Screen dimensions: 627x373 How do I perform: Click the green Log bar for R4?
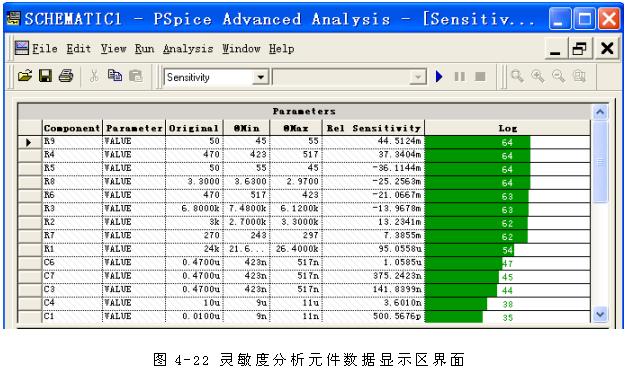coord(477,156)
